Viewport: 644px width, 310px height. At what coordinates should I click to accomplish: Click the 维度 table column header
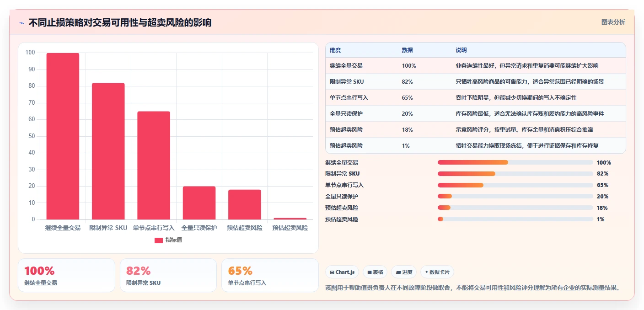click(335, 50)
